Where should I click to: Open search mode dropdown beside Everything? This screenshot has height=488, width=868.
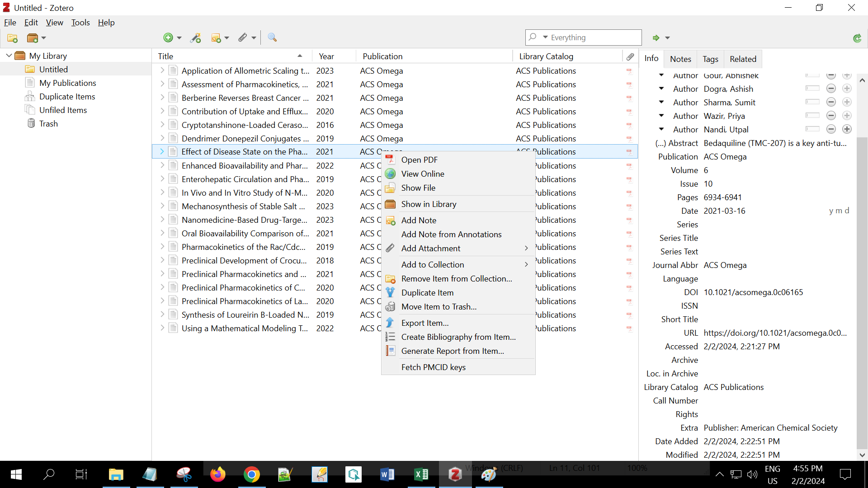545,38
